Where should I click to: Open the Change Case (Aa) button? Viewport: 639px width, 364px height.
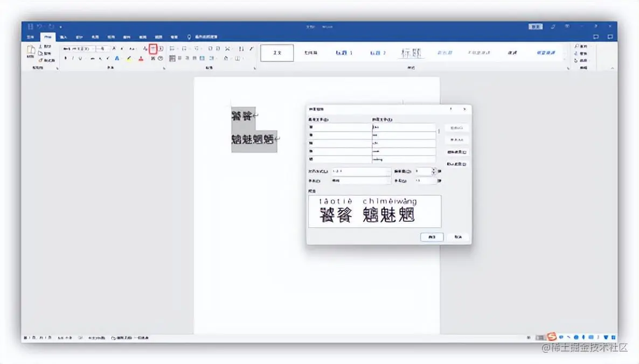point(132,48)
